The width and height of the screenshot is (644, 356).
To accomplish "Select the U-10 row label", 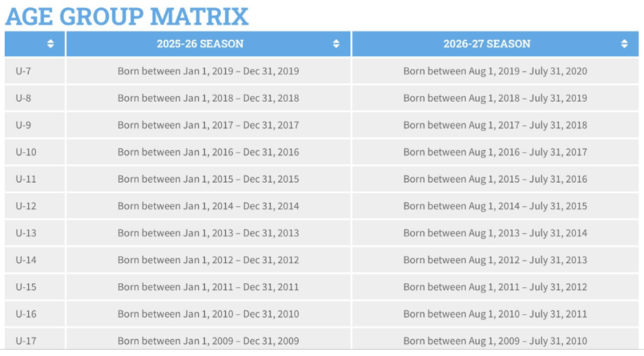I will [26, 152].
